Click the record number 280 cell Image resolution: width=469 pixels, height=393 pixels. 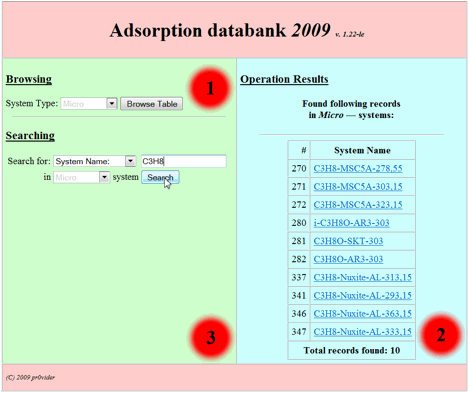point(299,223)
